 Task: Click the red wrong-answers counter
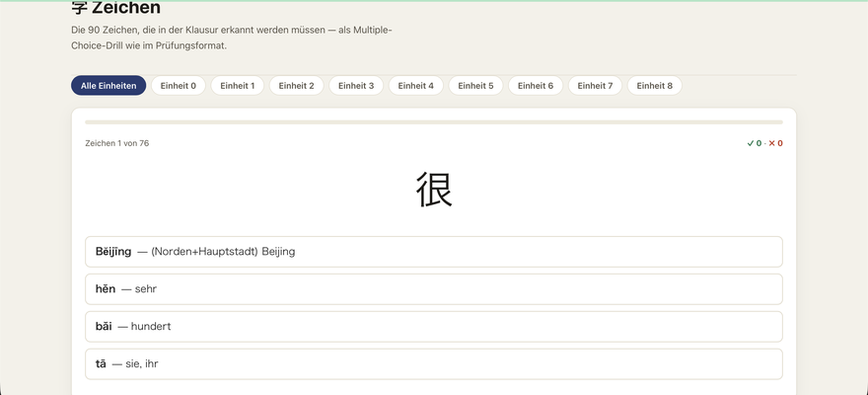pos(775,143)
